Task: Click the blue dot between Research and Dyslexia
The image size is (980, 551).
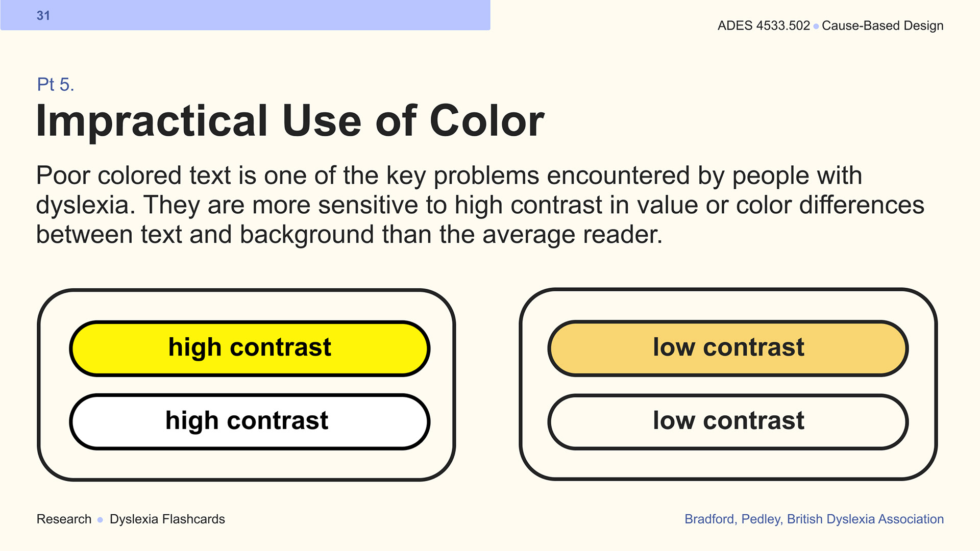Action: [100, 520]
